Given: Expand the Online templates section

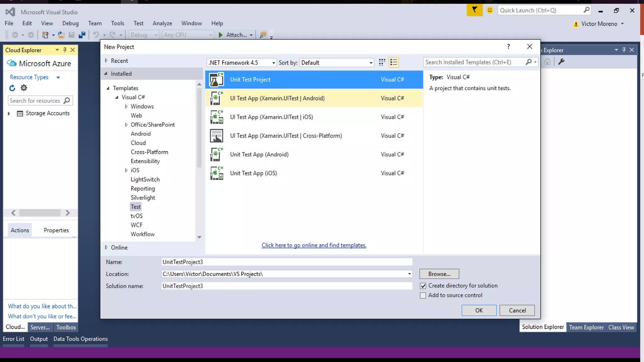Looking at the screenshot, I should tap(106, 247).
